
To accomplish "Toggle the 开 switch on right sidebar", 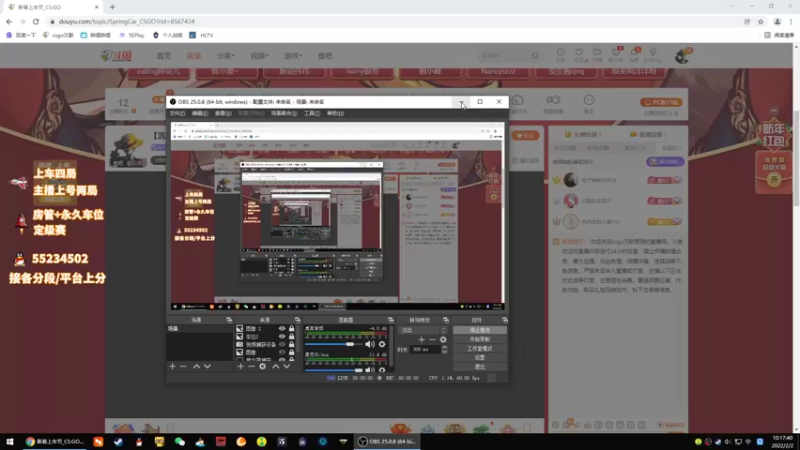I will 774,180.
